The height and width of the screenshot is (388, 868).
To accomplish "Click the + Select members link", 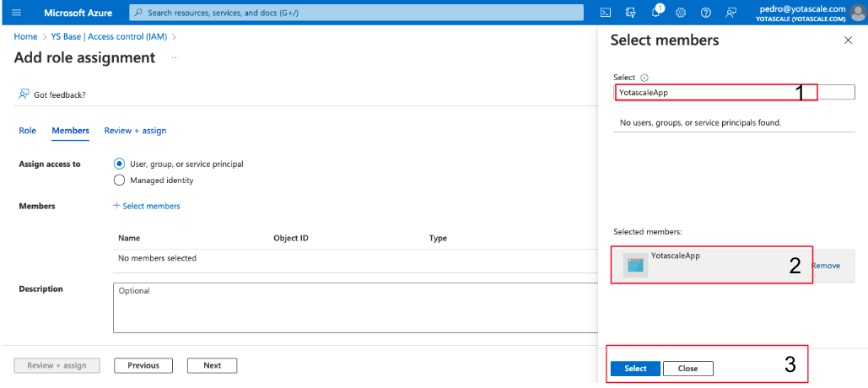I will coord(146,206).
